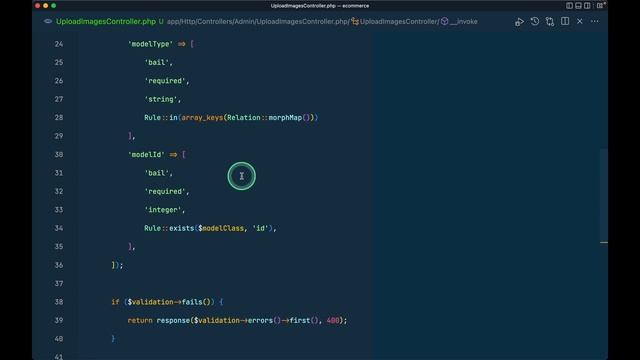Open the Customize Layout icon
640x360 pixels.
point(600,6)
